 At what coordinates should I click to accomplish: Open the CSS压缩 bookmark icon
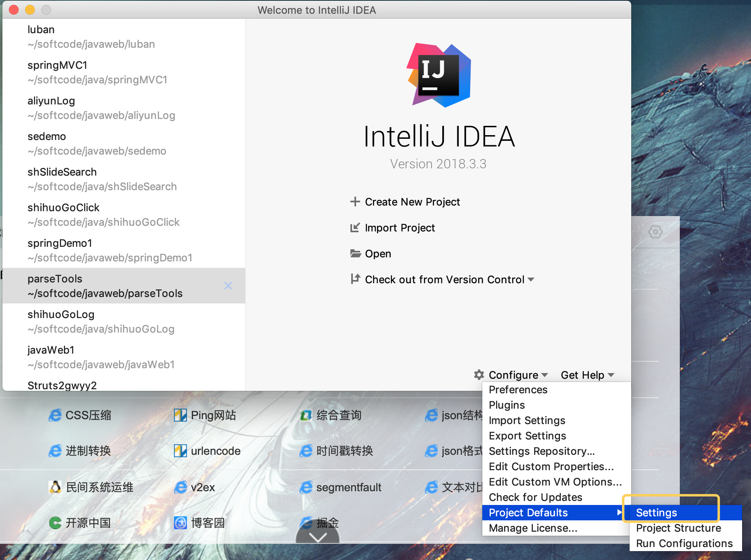55,415
